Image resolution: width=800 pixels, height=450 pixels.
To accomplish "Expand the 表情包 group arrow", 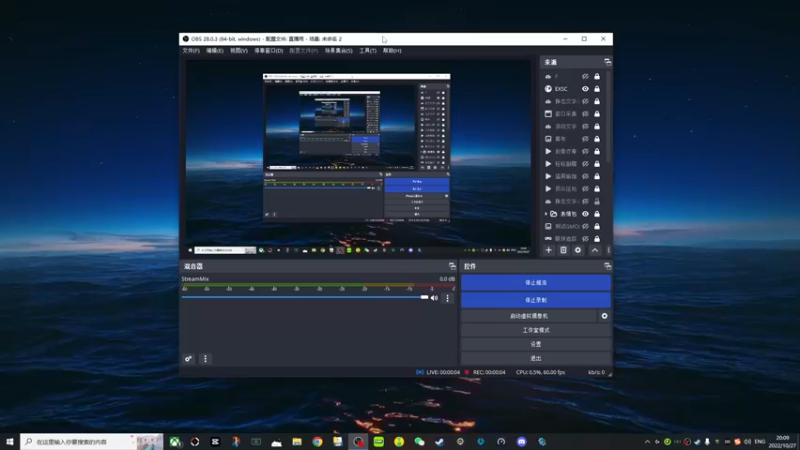I will 546,214.
